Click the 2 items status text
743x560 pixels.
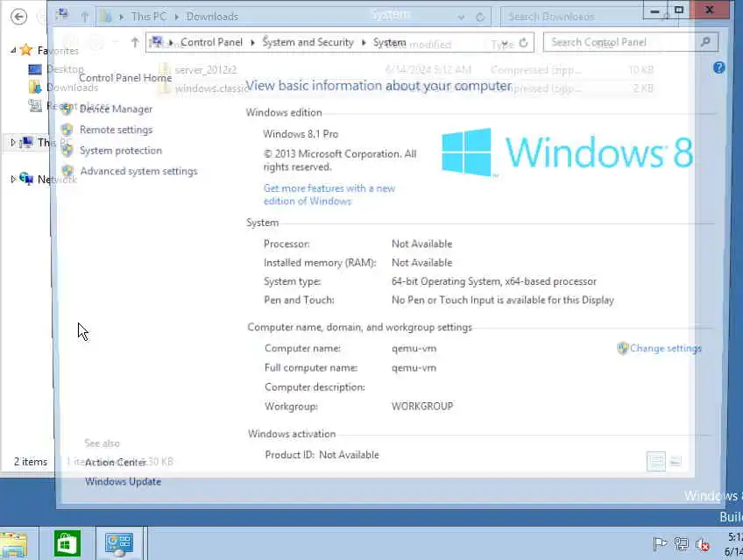(31, 462)
